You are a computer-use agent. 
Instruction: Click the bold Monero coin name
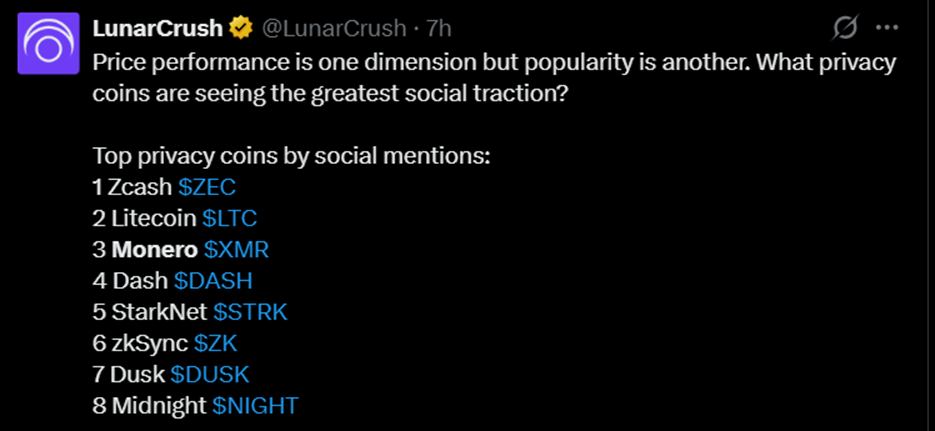[x=154, y=249]
